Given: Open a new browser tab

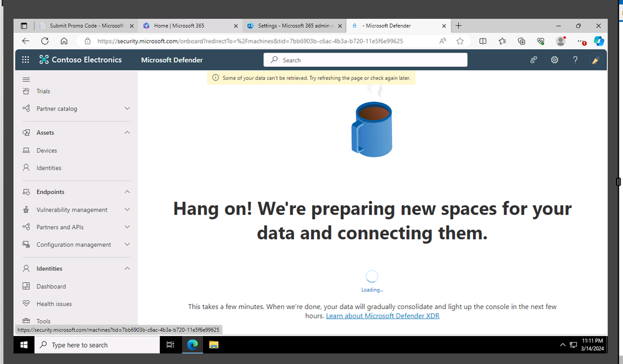Looking at the screenshot, I should [x=458, y=26].
